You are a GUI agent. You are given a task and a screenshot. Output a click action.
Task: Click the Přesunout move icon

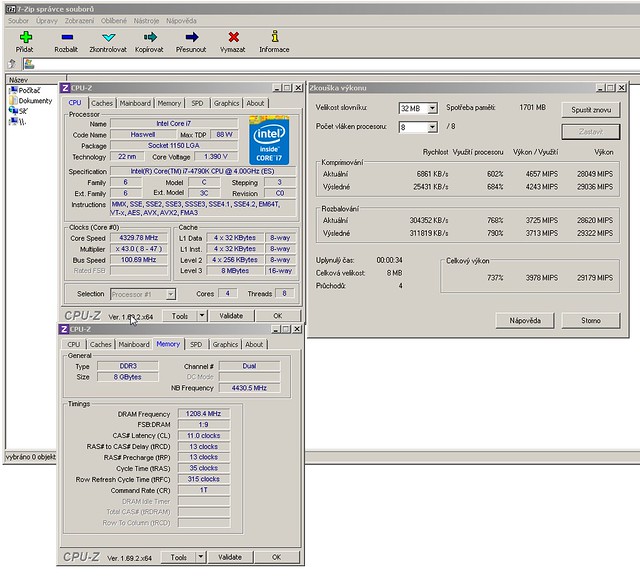(x=192, y=37)
